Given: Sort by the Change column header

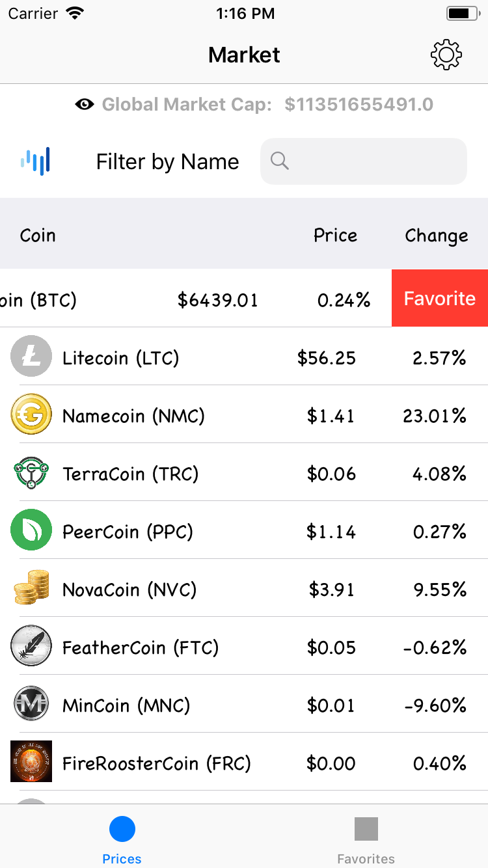Looking at the screenshot, I should coord(436,235).
